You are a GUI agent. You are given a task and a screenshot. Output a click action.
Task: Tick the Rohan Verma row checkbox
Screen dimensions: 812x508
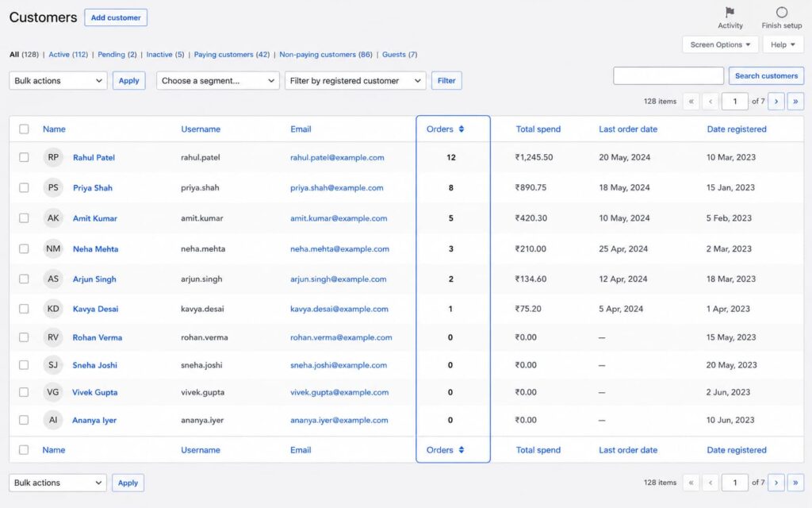(24, 337)
